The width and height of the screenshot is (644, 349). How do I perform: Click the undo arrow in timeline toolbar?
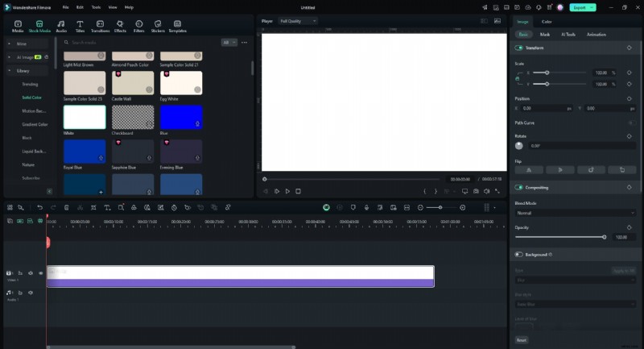tap(40, 207)
